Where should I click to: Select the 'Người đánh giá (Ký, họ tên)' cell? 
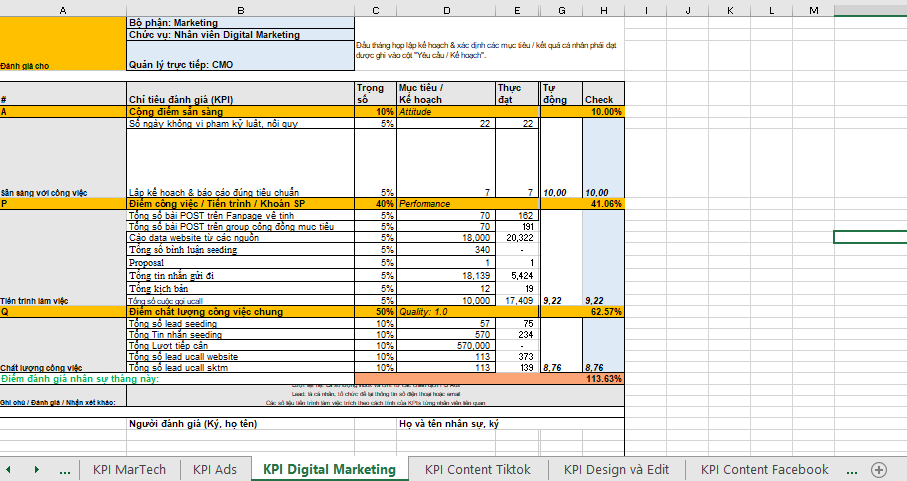click(240, 424)
